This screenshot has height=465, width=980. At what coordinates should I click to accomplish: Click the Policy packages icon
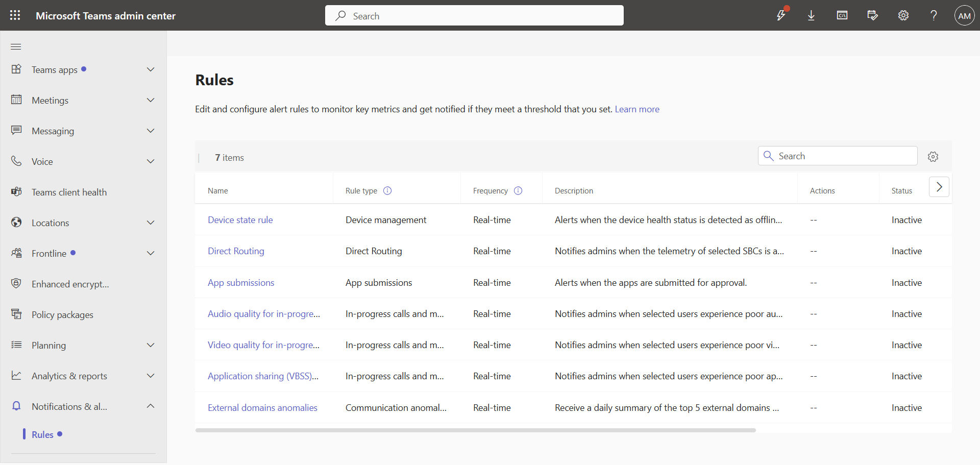(x=16, y=314)
